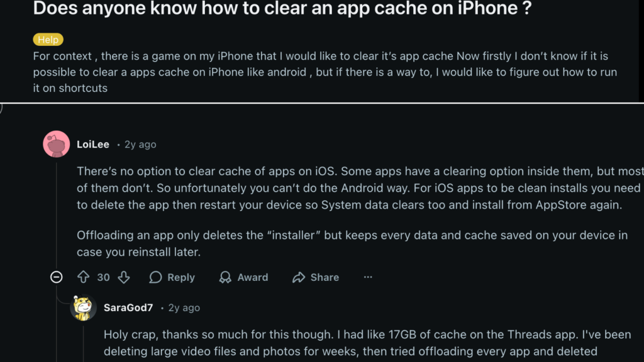Click the thread line beside LoiLee's comment
Screen dimensions: 644x362
pos(56,214)
